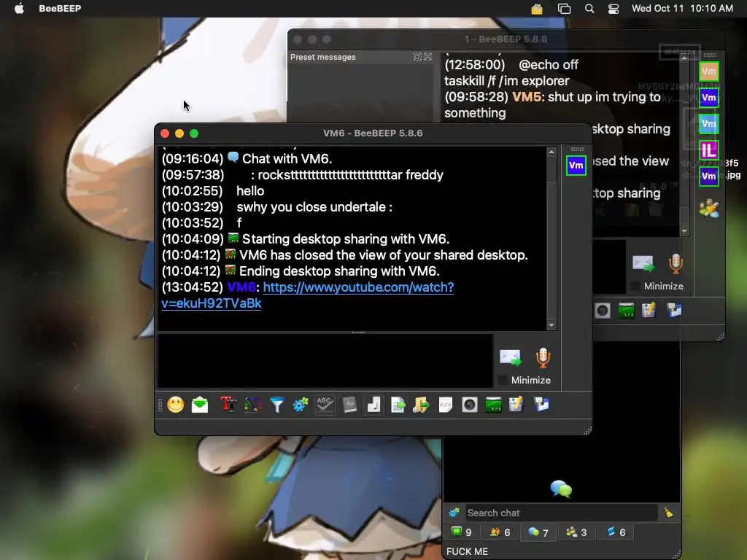Click the BeeBEEP tray icon in menu bar

click(x=537, y=9)
